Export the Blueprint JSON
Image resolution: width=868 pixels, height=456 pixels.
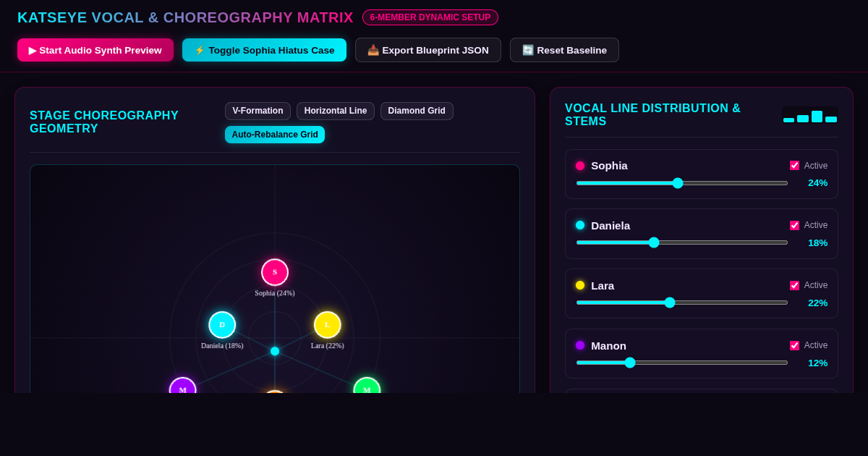pos(428,50)
